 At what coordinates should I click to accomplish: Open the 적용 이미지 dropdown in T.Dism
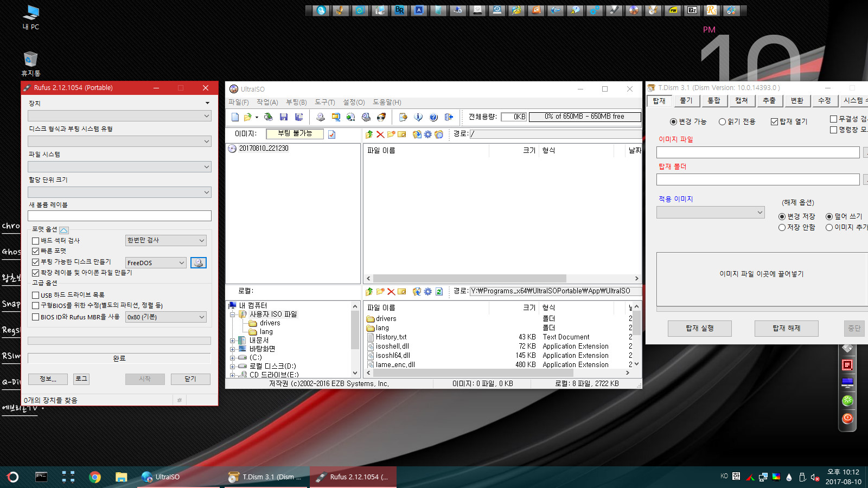coord(711,213)
